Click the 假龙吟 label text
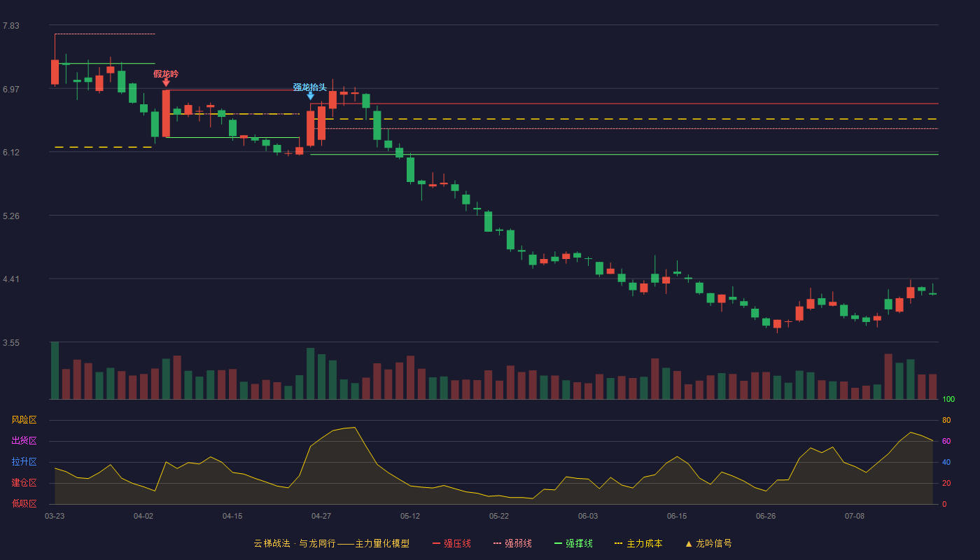 pyautogui.click(x=166, y=73)
